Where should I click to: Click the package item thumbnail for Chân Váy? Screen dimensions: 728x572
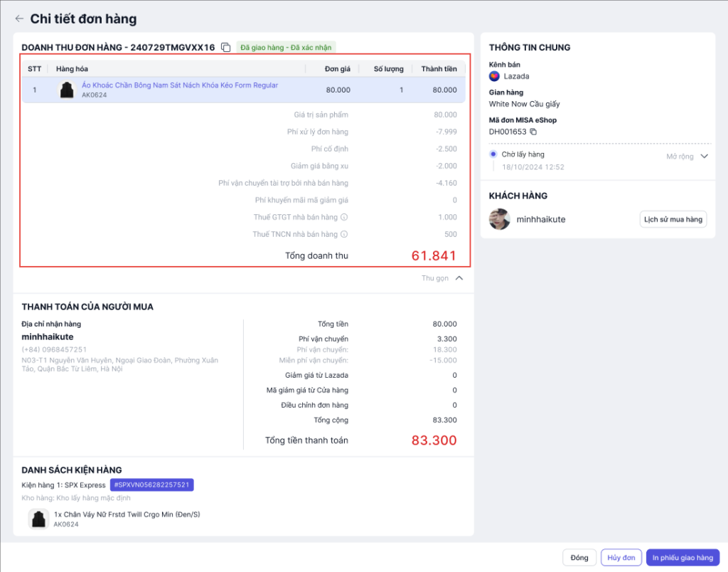(x=38, y=519)
